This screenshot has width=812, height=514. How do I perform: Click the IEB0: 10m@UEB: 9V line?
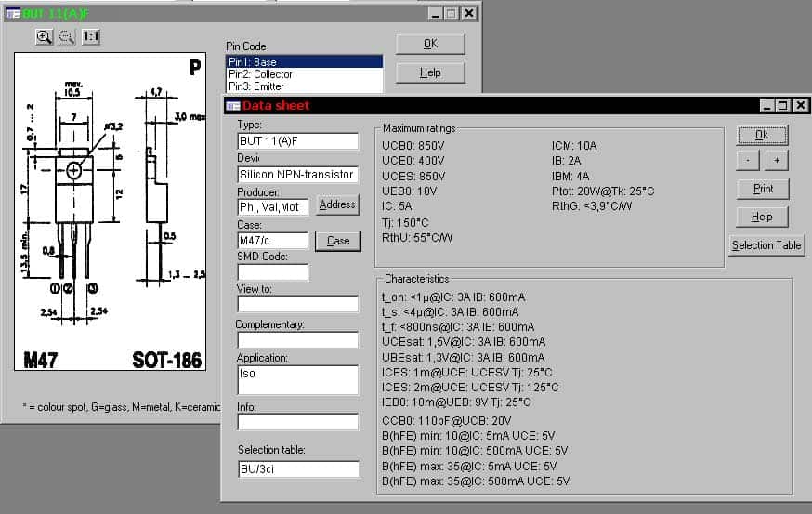coord(456,402)
